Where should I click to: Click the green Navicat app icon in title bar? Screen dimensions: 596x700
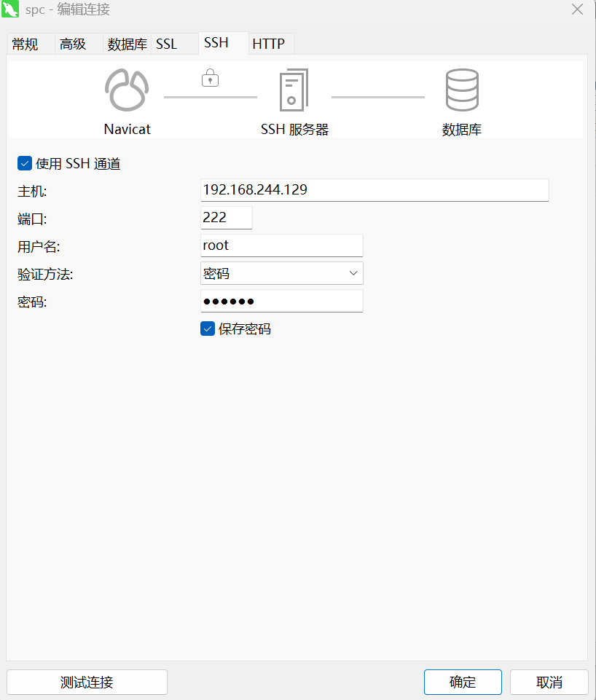coord(10,10)
